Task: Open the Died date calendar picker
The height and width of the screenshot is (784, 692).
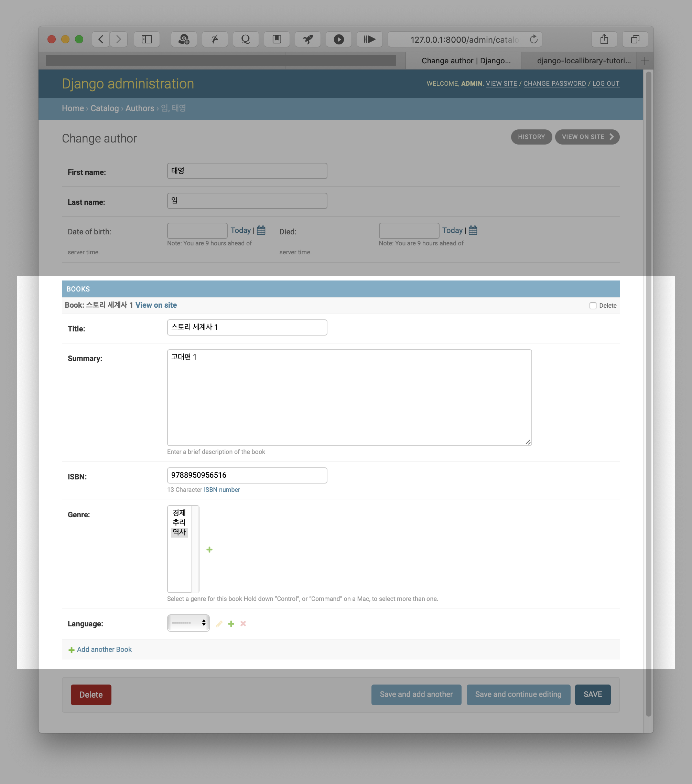Action: [x=473, y=230]
